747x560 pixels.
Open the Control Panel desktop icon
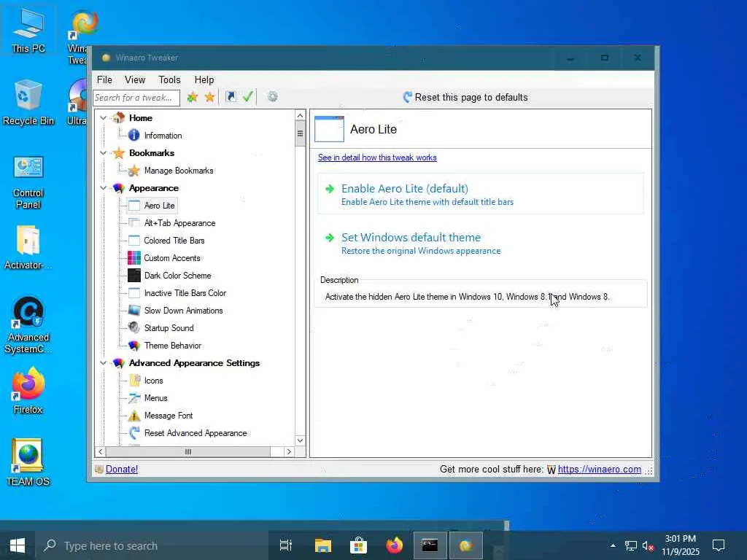point(28,183)
